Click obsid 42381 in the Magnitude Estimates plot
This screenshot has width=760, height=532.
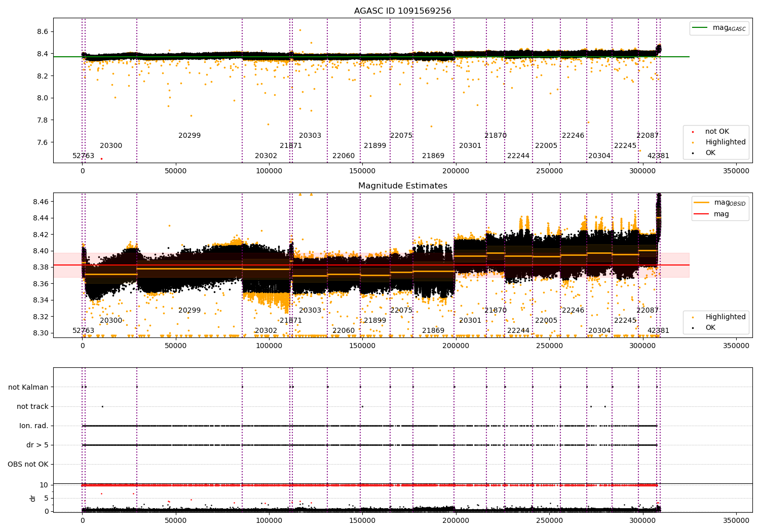click(658, 331)
